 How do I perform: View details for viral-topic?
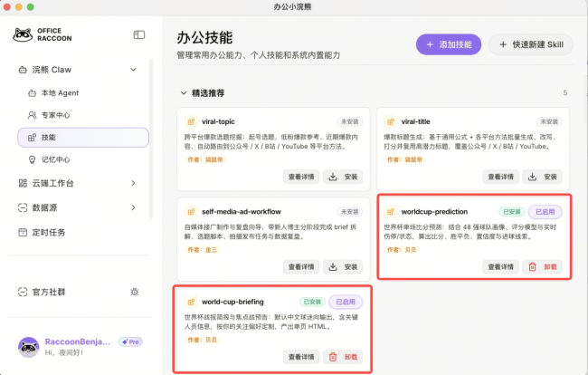point(301,177)
